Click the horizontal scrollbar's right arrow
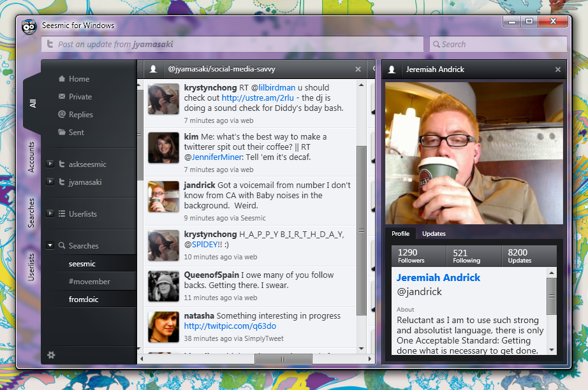Image resolution: width=588 pixels, height=390 pixels. click(x=369, y=359)
